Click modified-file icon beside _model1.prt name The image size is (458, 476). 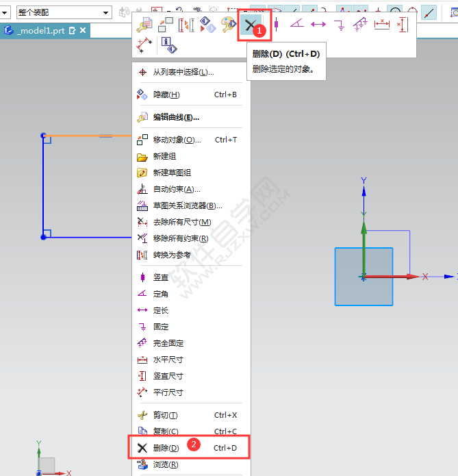pyautogui.click(x=73, y=31)
